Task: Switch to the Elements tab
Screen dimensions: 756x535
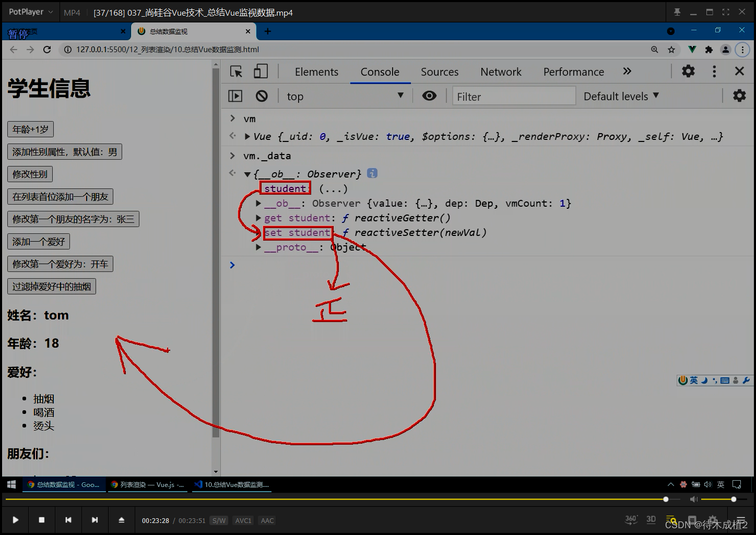Action: point(316,72)
